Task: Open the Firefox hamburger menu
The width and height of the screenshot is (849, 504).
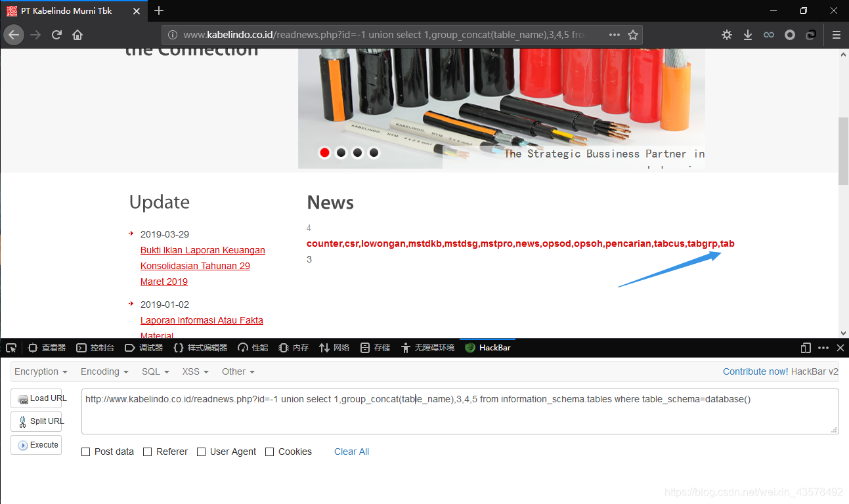Action: click(x=837, y=35)
